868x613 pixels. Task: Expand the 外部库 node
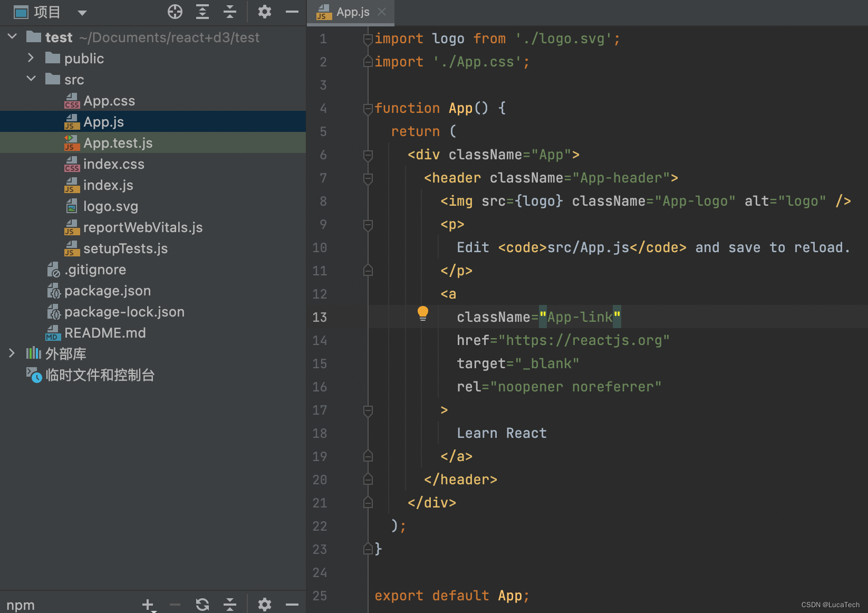12,353
